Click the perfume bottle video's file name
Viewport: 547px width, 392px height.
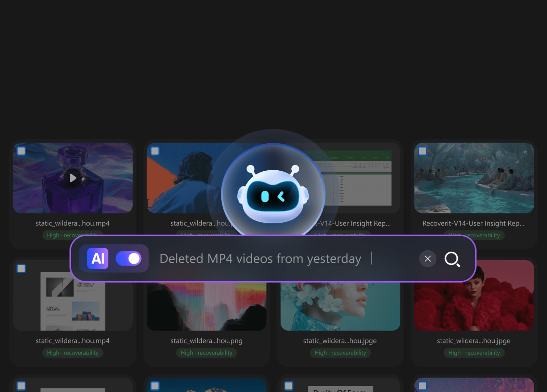[x=72, y=223]
